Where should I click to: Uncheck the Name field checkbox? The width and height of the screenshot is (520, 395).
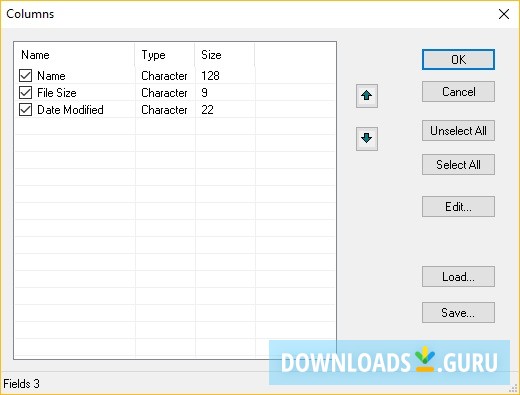(x=25, y=76)
